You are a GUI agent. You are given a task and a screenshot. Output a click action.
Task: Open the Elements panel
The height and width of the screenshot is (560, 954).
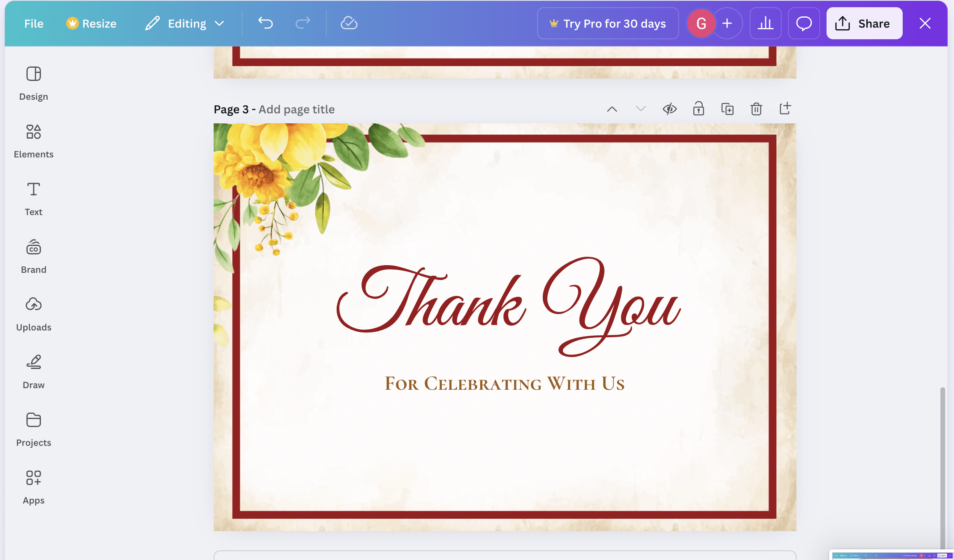coord(34,141)
